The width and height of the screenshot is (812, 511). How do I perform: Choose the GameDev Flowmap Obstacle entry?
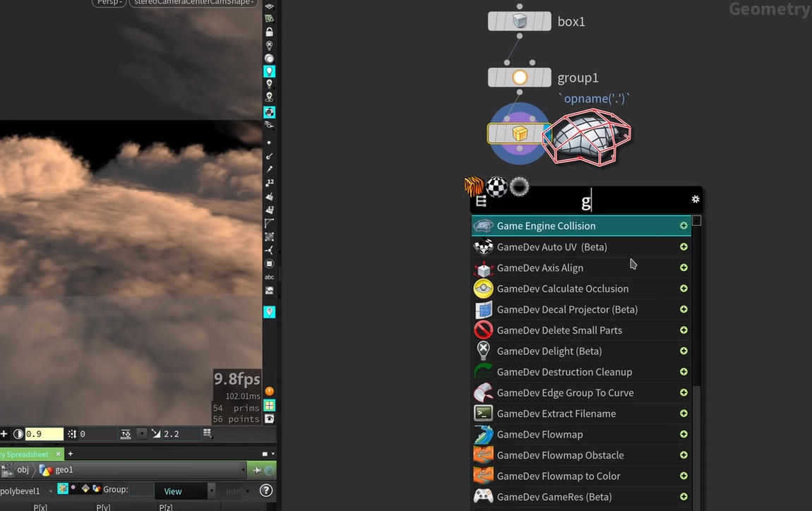[560, 455]
